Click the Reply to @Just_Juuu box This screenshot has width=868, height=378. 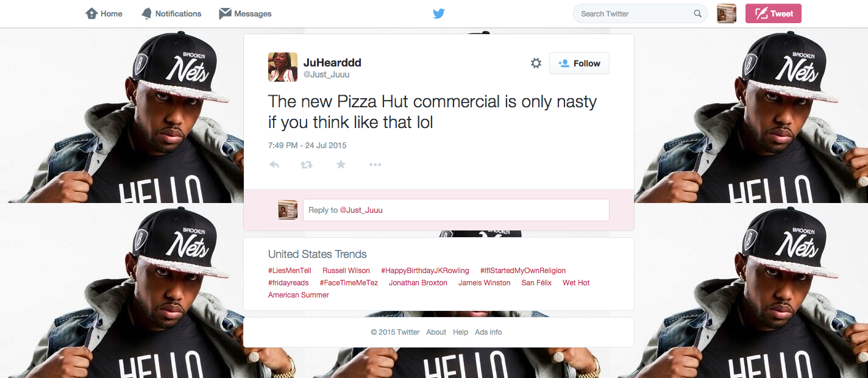pyautogui.click(x=456, y=210)
